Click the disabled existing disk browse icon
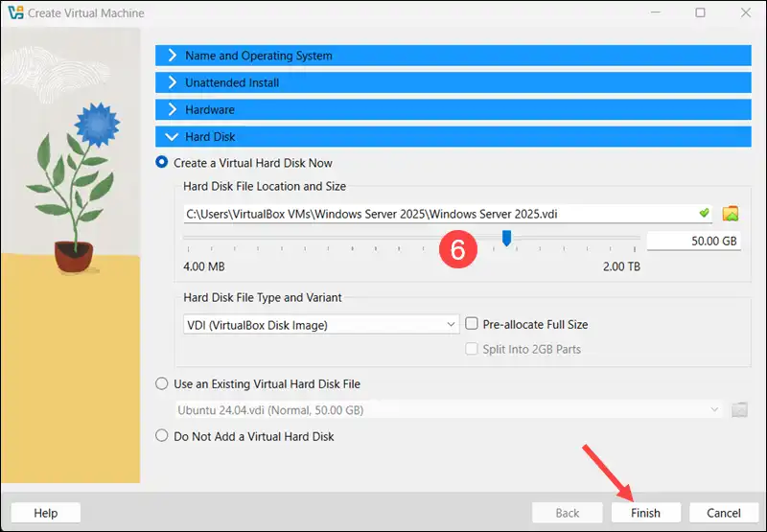 pos(738,410)
